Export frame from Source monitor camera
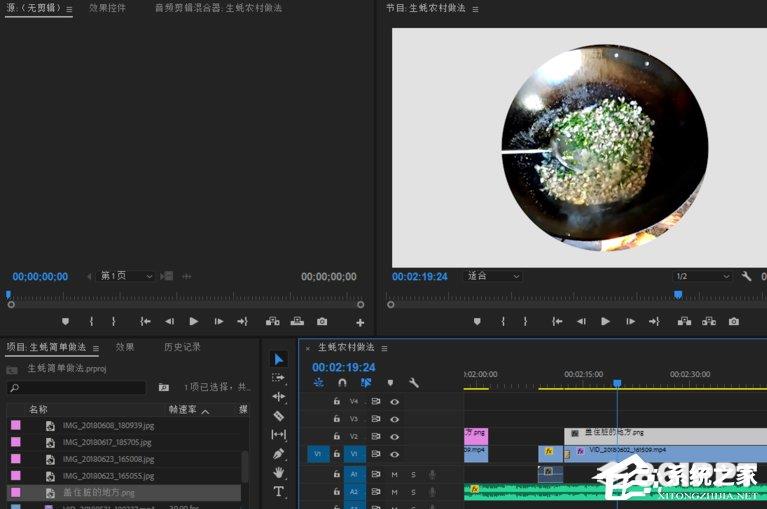The image size is (767, 509). [321, 321]
